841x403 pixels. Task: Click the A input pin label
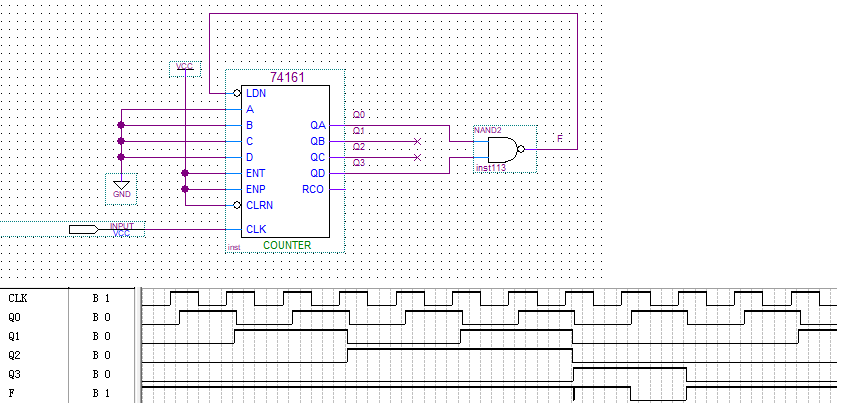tap(249, 109)
